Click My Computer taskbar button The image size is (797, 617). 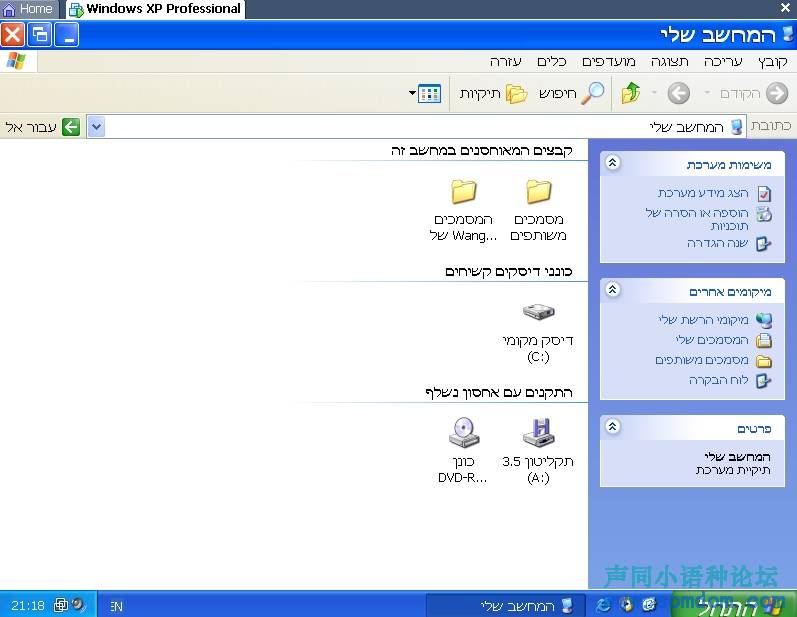pyautogui.click(x=505, y=606)
